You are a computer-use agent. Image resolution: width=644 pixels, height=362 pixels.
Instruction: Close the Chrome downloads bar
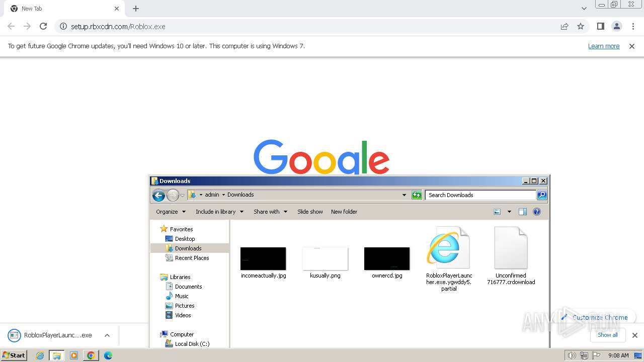[635, 335]
